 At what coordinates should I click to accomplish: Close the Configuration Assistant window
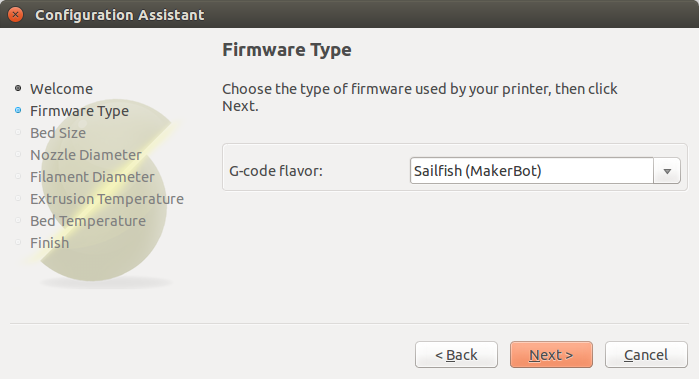pyautogui.click(x=16, y=15)
